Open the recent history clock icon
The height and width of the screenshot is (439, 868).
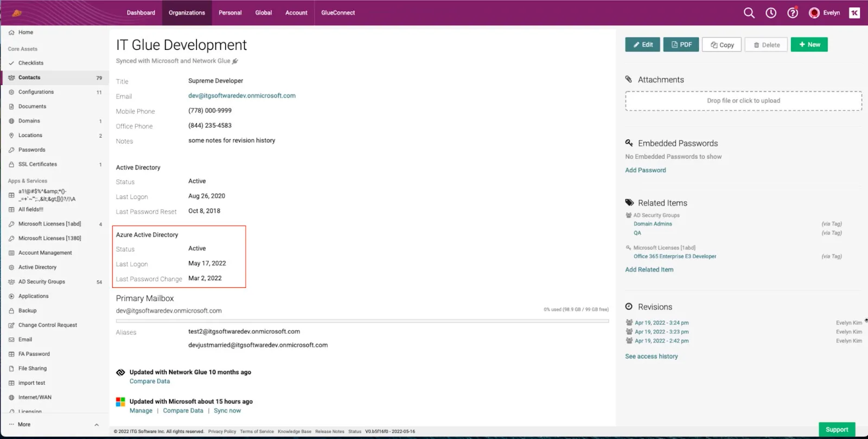(x=771, y=13)
